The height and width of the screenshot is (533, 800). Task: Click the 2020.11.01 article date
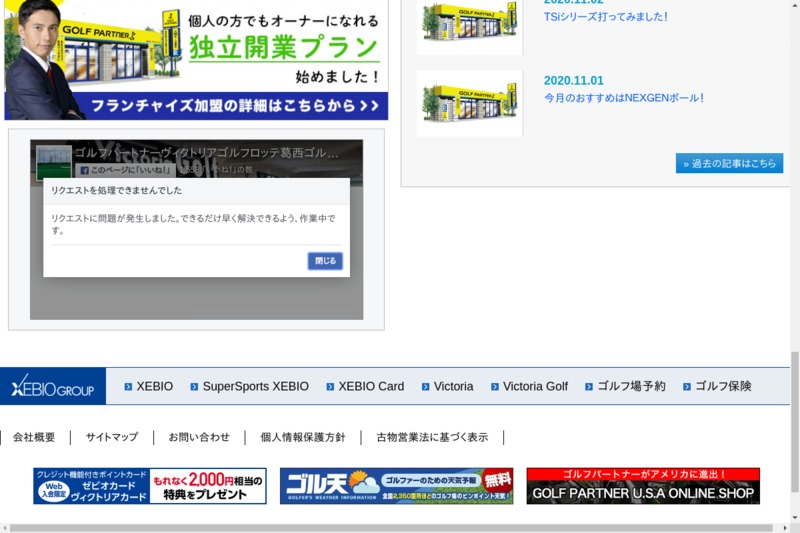573,81
